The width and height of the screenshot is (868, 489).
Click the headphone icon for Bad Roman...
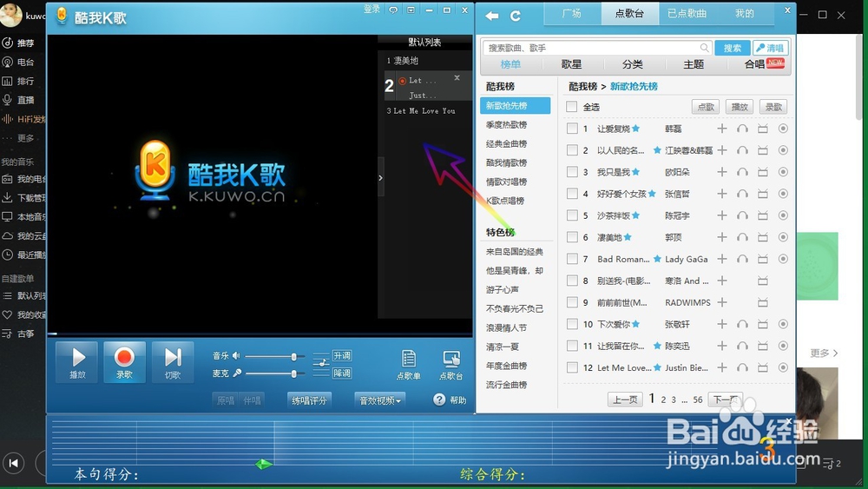[742, 259]
